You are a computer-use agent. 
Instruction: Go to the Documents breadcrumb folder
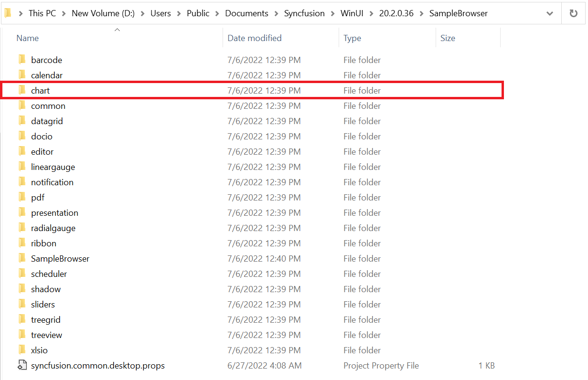[246, 13]
